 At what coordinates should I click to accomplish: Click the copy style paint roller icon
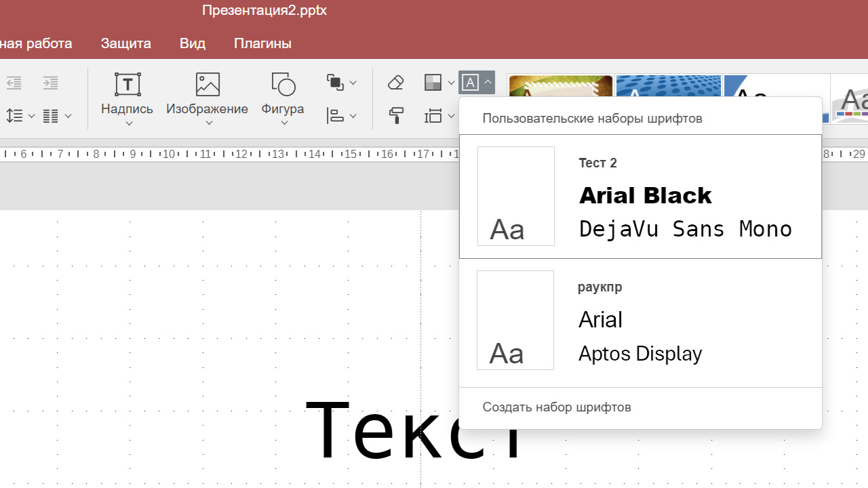[x=396, y=116]
